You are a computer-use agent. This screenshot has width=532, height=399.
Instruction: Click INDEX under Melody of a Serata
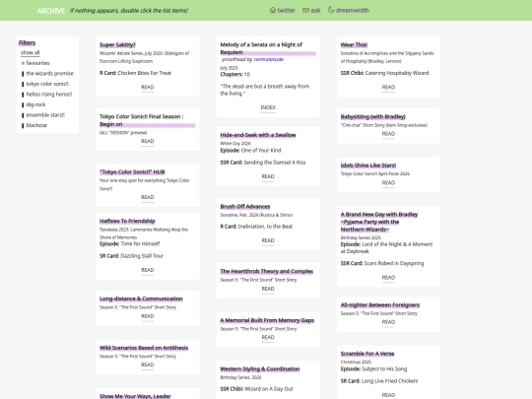click(268, 107)
